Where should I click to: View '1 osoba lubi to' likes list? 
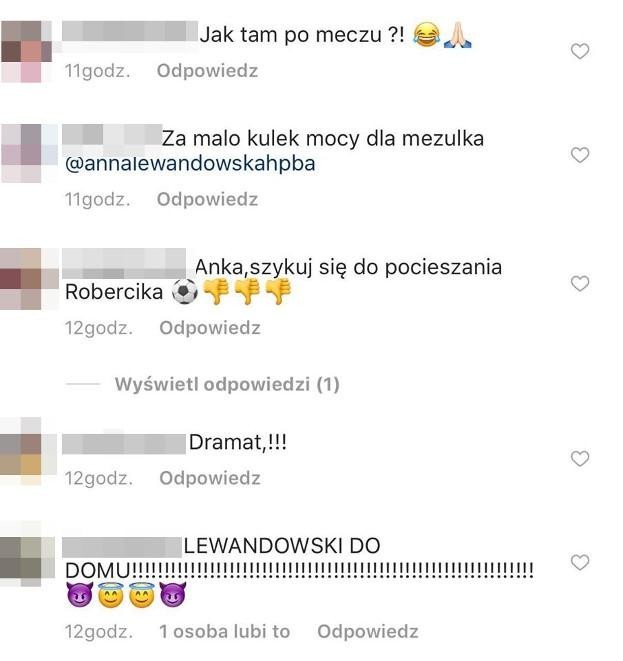click(x=225, y=631)
